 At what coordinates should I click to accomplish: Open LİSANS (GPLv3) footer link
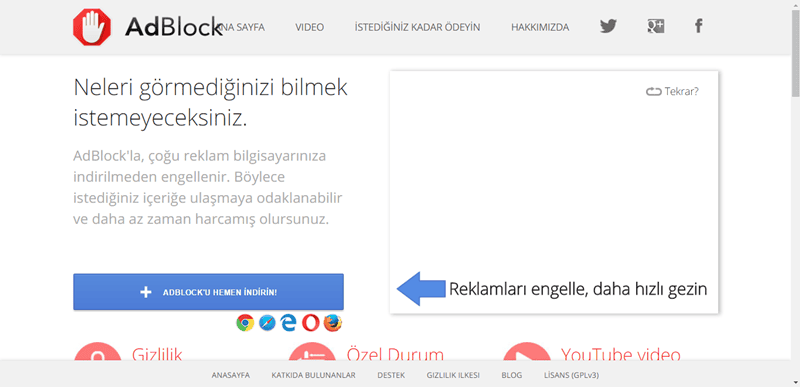point(571,375)
